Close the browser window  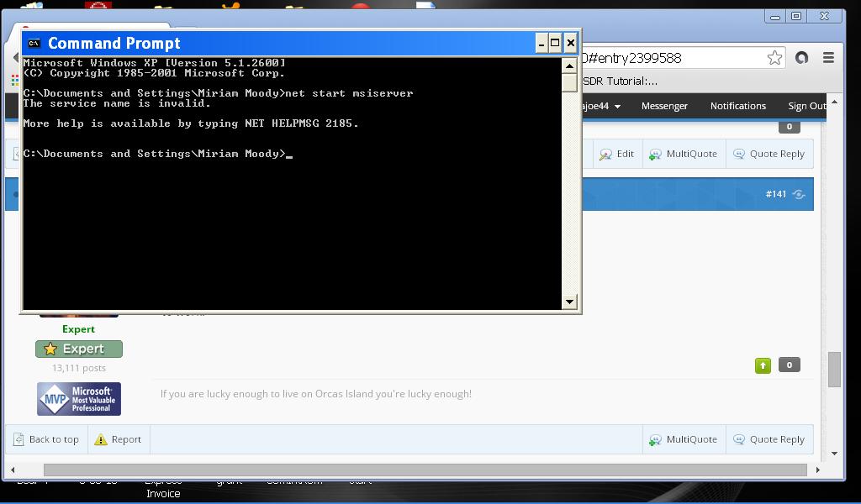(x=824, y=17)
